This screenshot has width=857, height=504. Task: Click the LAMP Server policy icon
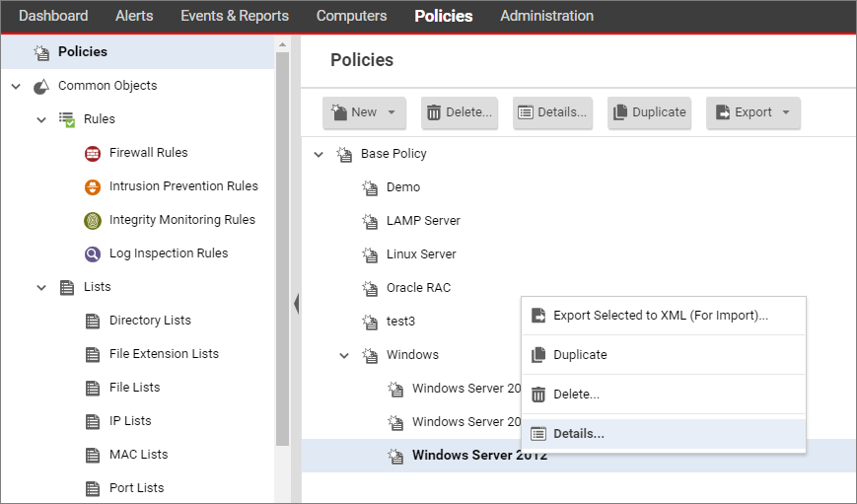click(x=370, y=221)
